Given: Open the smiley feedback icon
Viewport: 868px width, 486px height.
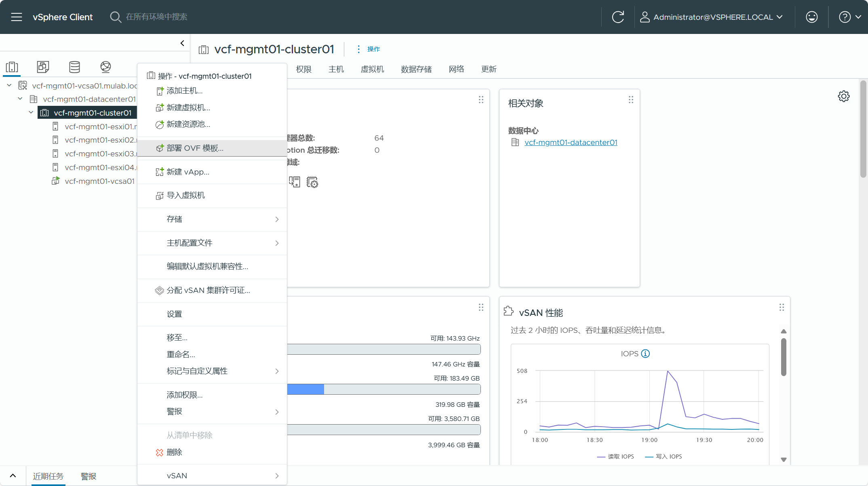Looking at the screenshot, I should click(x=811, y=17).
